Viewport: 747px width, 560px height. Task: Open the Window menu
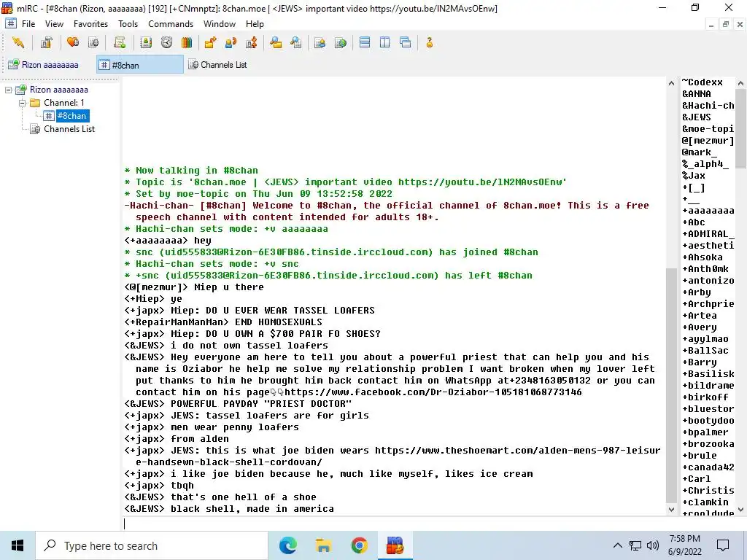pyautogui.click(x=219, y=24)
